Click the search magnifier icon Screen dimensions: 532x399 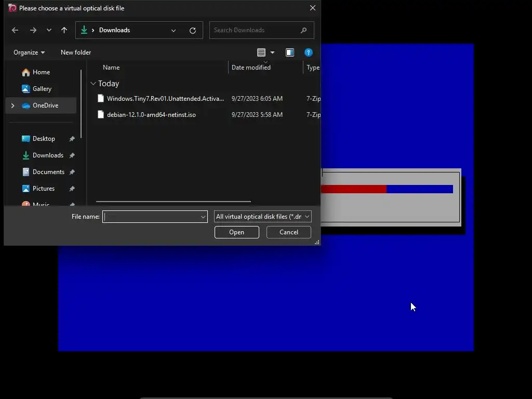pyautogui.click(x=303, y=30)
